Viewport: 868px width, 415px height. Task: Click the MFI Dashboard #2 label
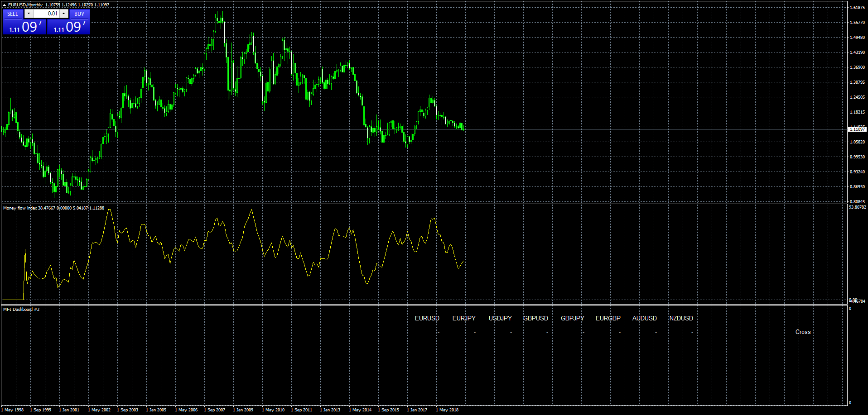(21, 310)
